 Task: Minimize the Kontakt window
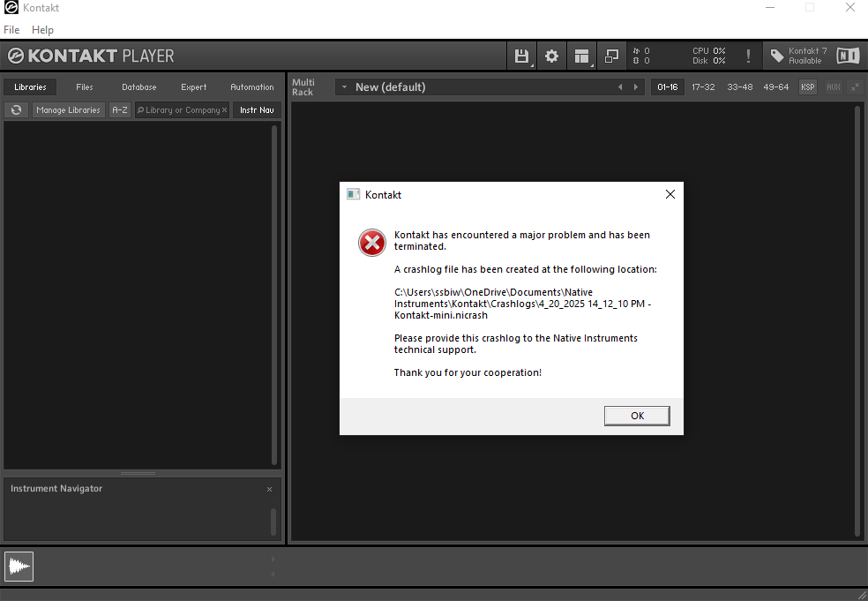pyautogui.click(x=770, y=8)
